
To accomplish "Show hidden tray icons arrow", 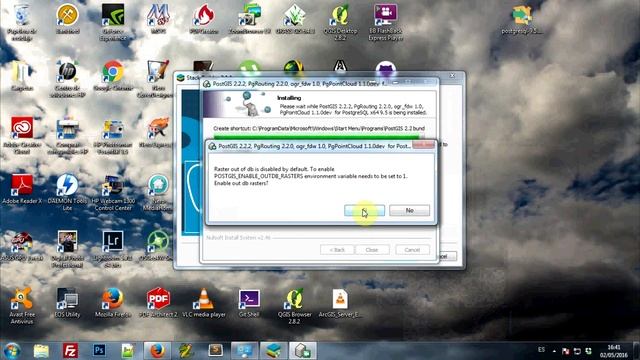I will [554, 351].
